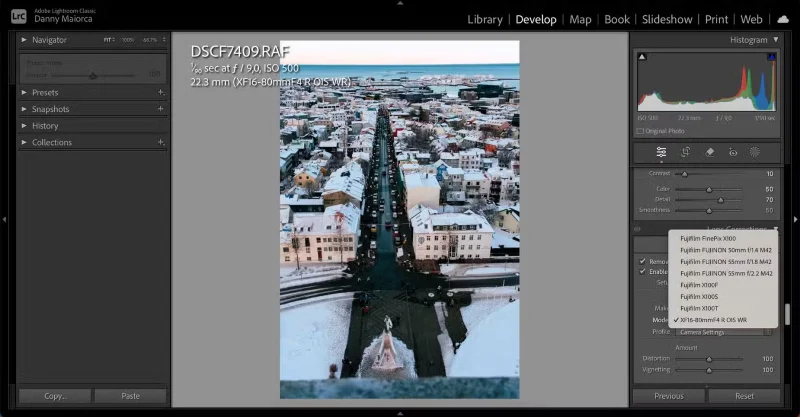Choose Fujifilm X100F from lens list

(x=699, y=285)
